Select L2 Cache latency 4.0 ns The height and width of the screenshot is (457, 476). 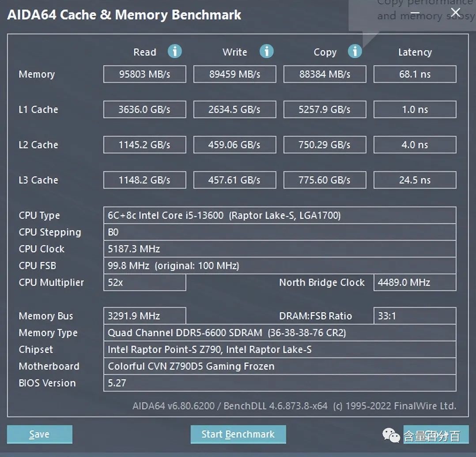click(x=415, y=145)
